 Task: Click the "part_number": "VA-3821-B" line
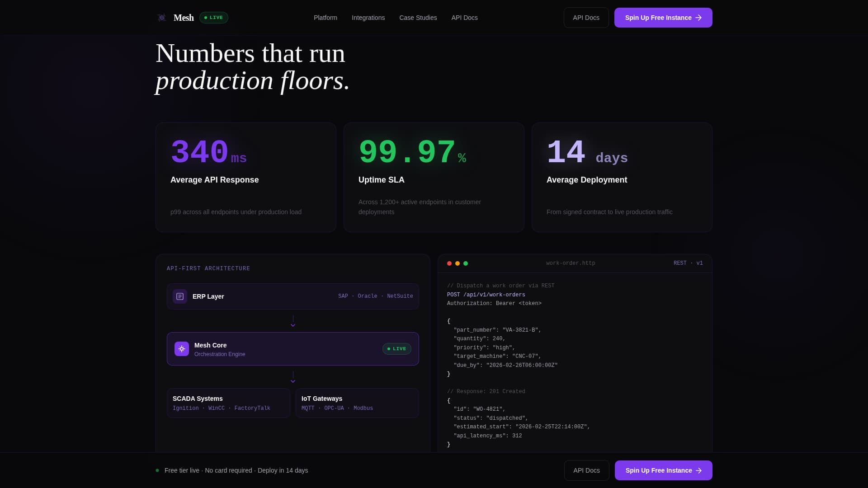(x=497, y=330)
